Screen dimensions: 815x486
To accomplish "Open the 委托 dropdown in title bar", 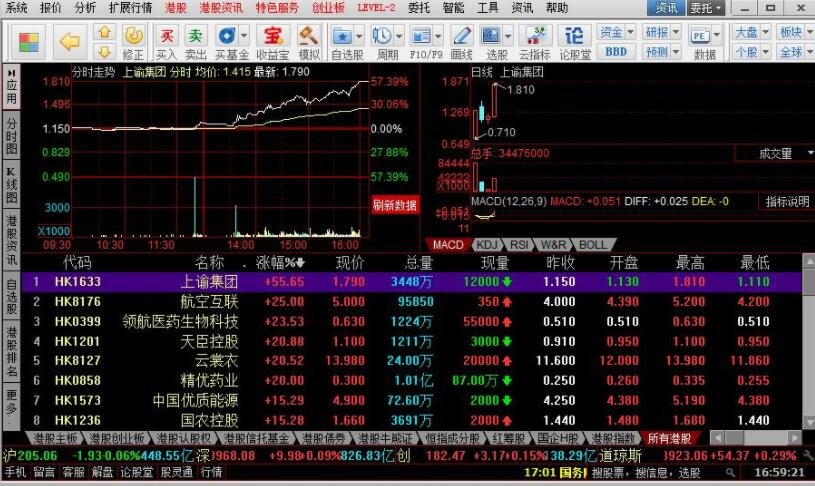I will point(705,8).
